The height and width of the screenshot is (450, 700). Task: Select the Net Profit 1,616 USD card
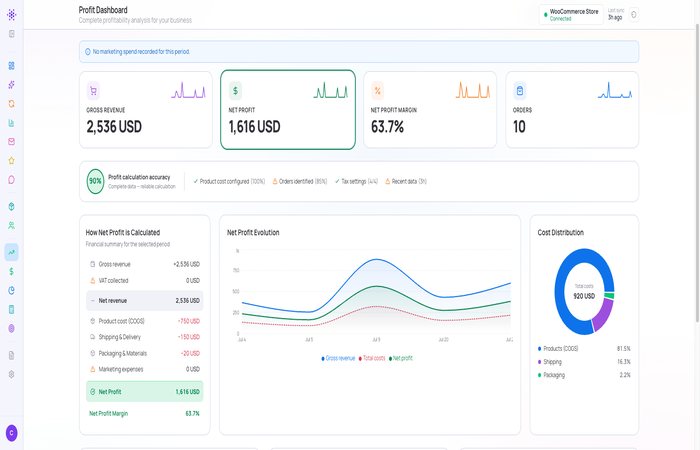click(288, 109)
